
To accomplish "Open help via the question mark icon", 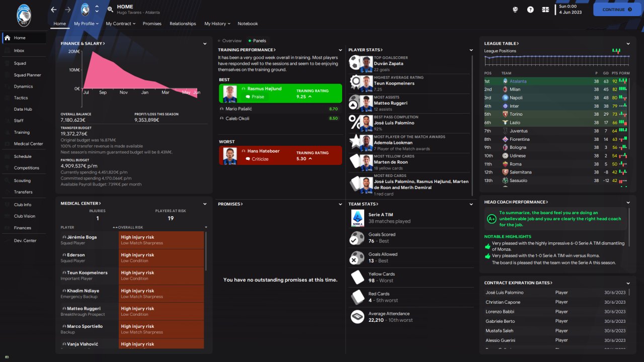I will point(530,10).
